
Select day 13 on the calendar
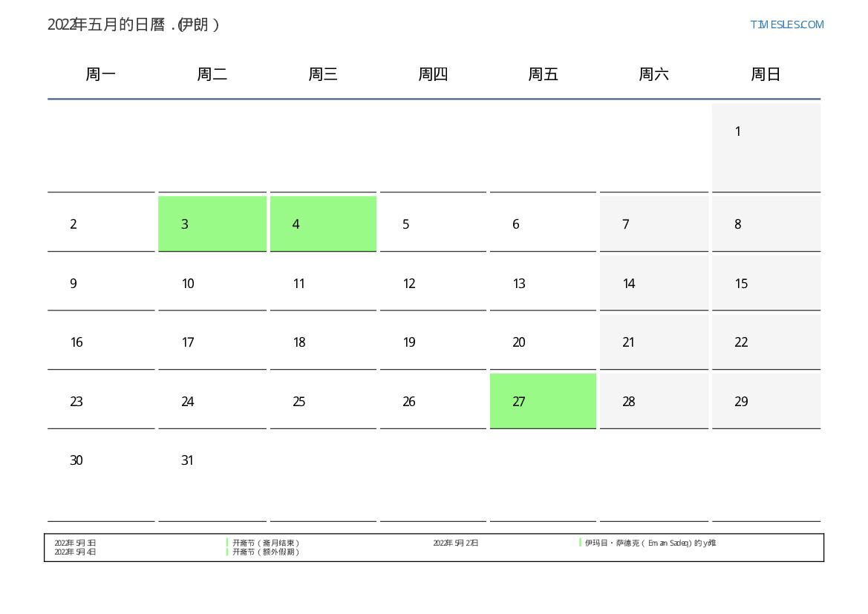coord(543,283)
